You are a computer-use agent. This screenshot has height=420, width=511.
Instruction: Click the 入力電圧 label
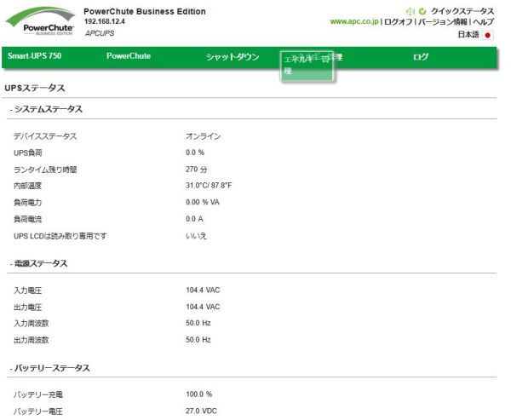pyautogui.click(x=28, y=291)
